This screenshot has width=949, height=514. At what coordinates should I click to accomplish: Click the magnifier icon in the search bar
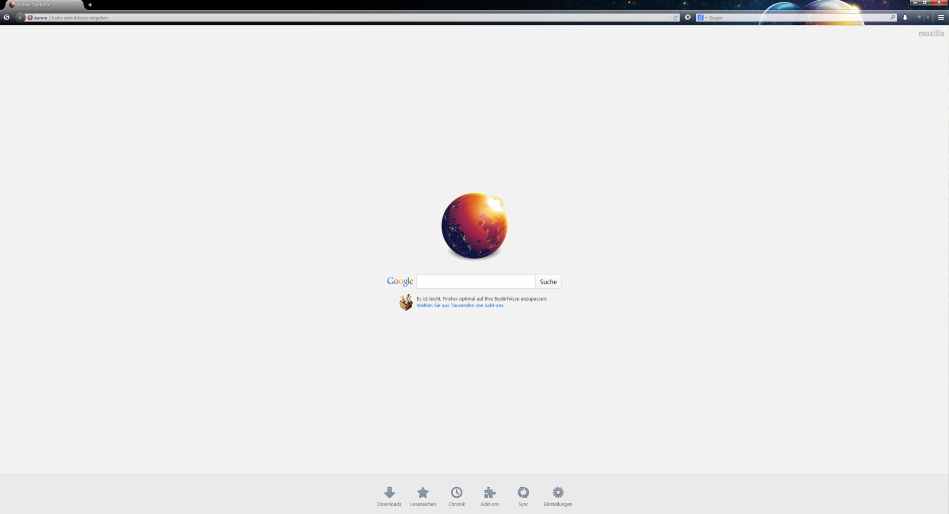892,18
